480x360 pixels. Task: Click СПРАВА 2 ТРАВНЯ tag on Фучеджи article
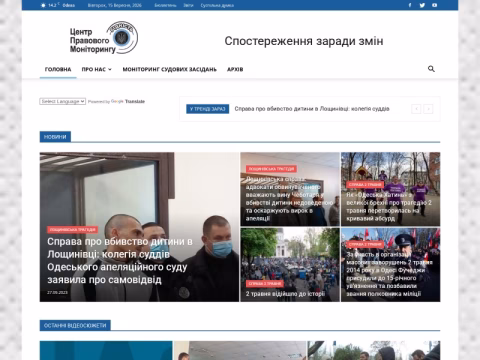(365, 244)
